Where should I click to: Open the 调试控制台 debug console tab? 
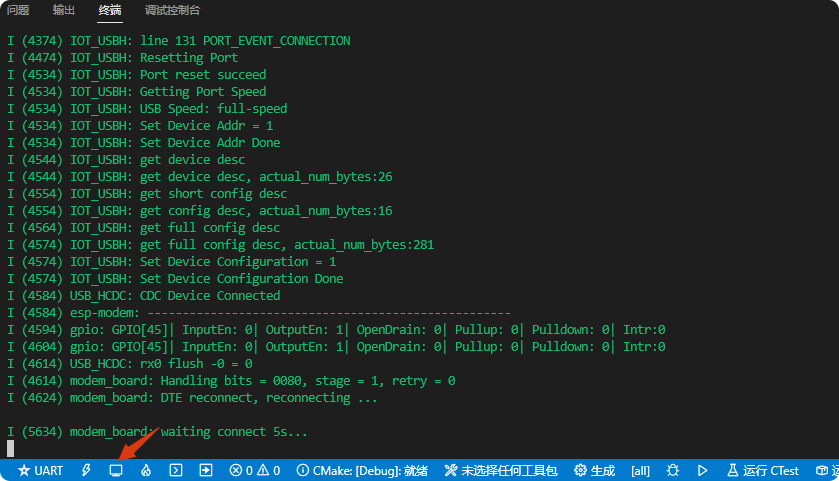pyautogui.click(x=172, y=10)
